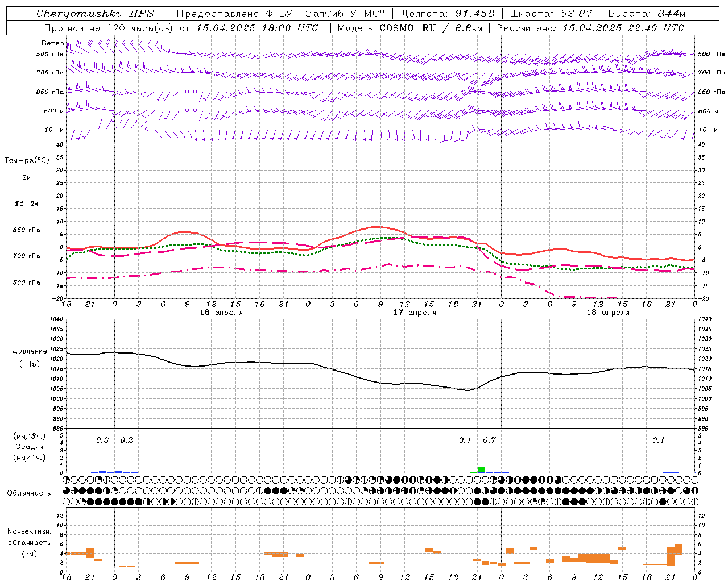Select the Модель COSMO-RU / 6.6км label

(x=410, y=28)
